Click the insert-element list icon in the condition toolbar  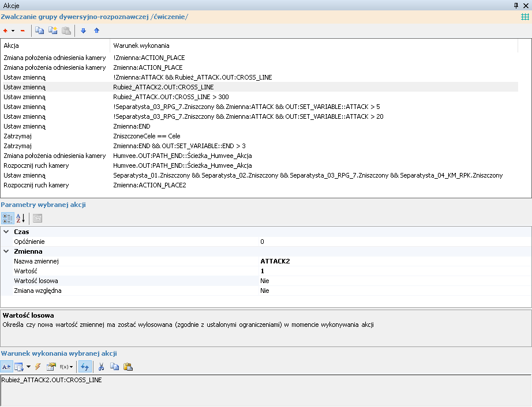click(18, 367)
